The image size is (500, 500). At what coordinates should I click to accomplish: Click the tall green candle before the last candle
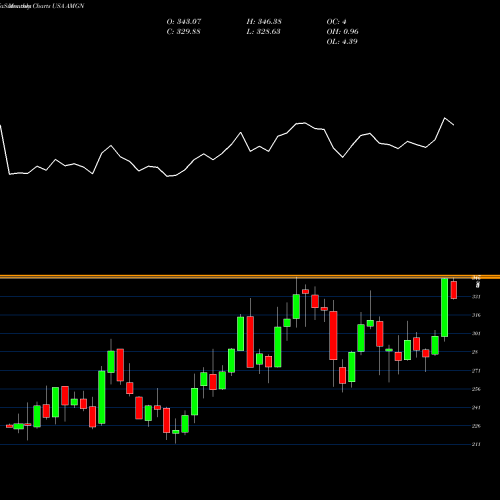(x=444, y=307)
